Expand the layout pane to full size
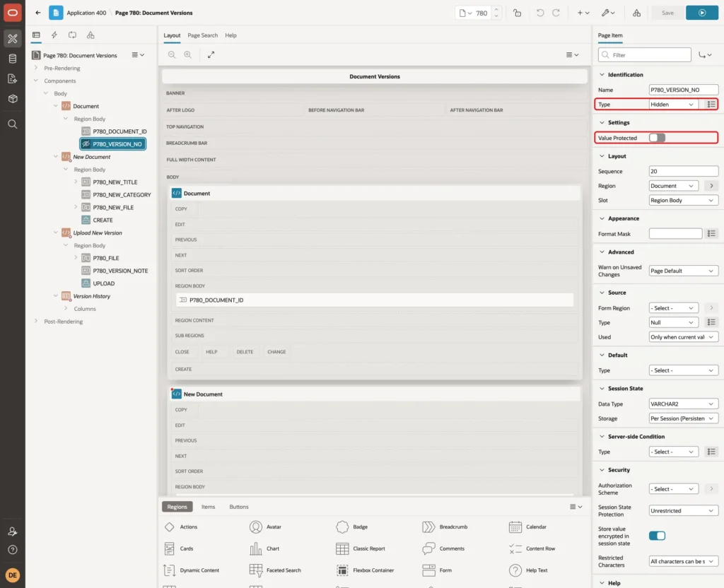Image resolution: width=724 pixels, height=588 pixels. [211, 54]
